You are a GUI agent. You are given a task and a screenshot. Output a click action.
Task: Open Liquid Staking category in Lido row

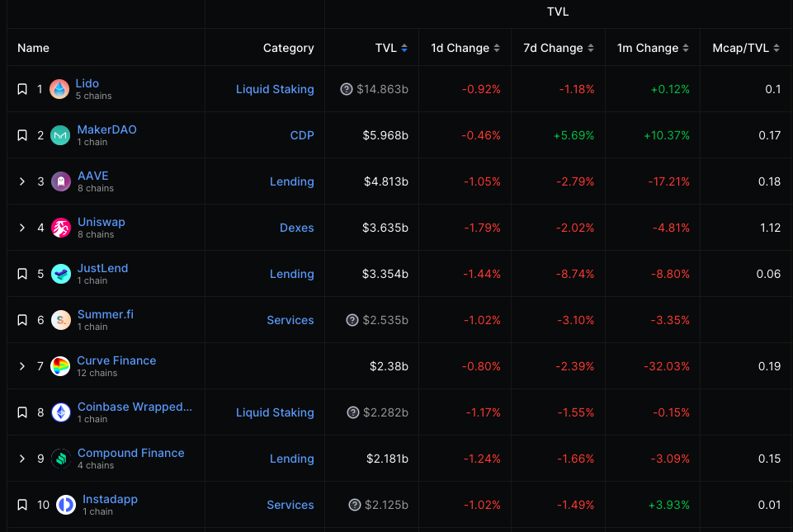pyautogui.click(x=275, y=90)
